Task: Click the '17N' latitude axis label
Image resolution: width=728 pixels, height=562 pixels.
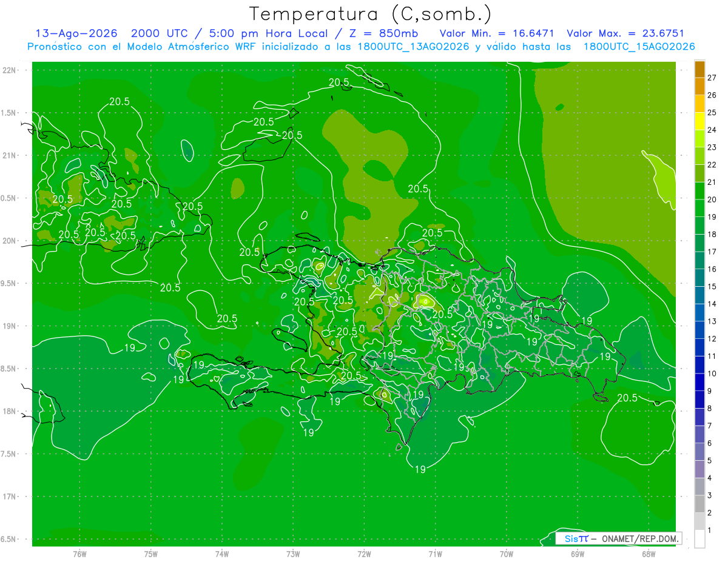Action: (x=10, y=497)
